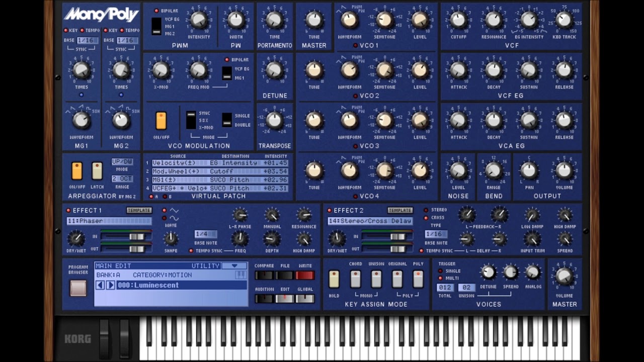
Task: Select SINGLE trigger mode in Voices
Action: tap(441, 271)
